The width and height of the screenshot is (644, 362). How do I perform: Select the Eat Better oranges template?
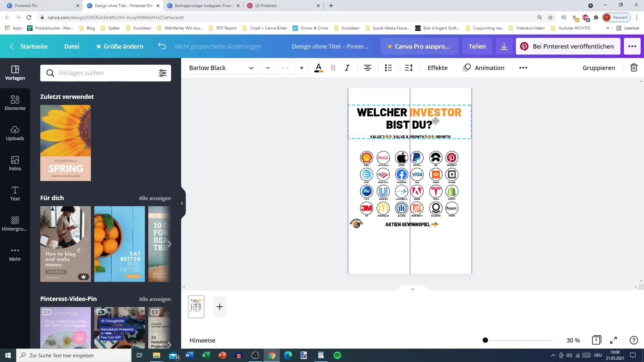click(x=119, y=244)
